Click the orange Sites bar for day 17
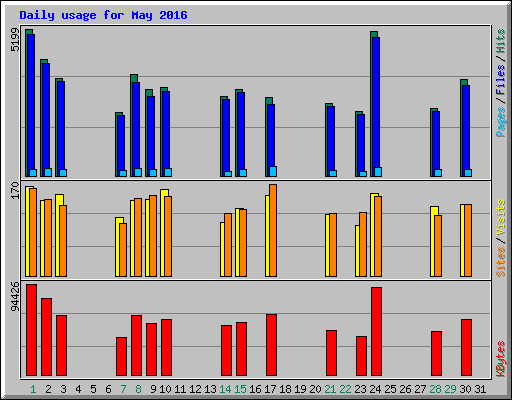512x400 pixels. point(273,230)
